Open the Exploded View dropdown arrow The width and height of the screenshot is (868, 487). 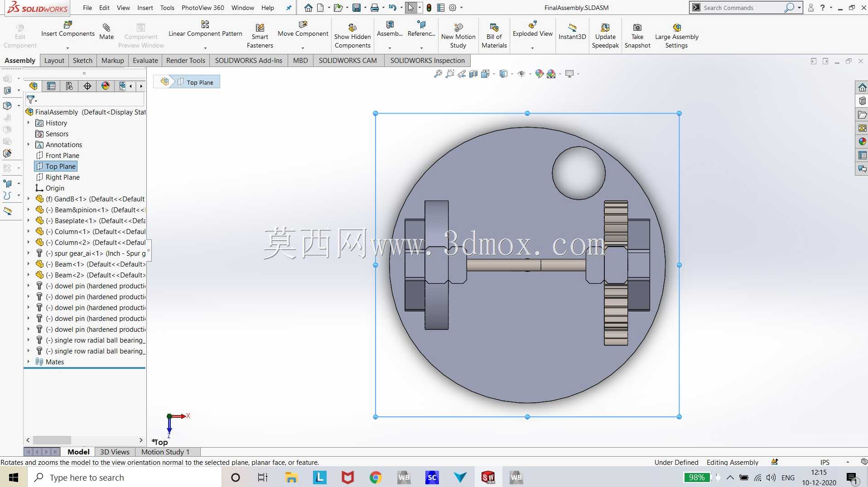click(x=532, y=48)
